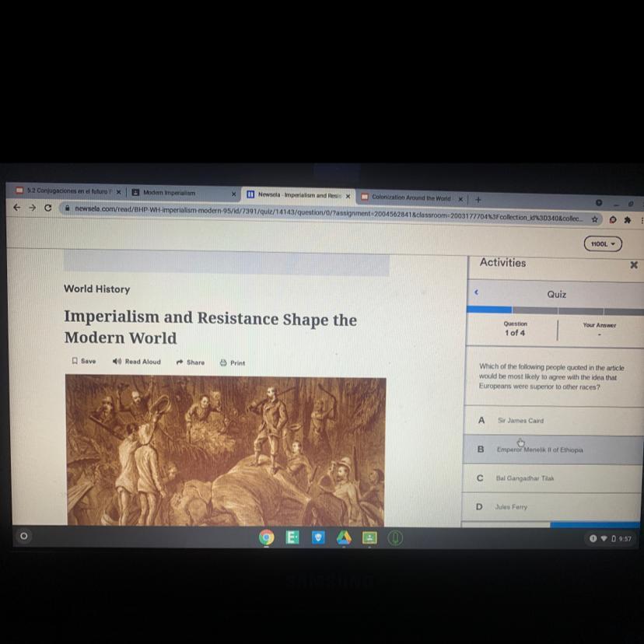The height and width of the screenshot is (644, 644).
Task: Share the article
Action: [x=190, y=362]
